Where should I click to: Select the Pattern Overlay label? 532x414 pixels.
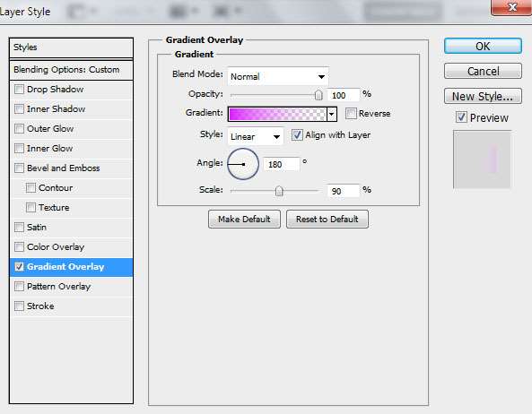coord(58,287)
